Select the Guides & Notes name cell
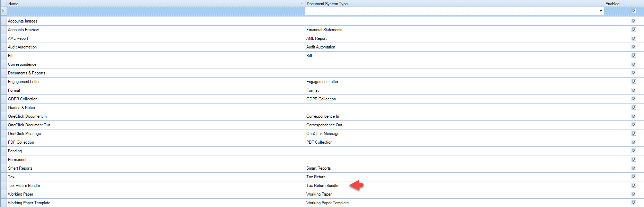The width and height of the screenshot is (644, 207). click(156, 108)
